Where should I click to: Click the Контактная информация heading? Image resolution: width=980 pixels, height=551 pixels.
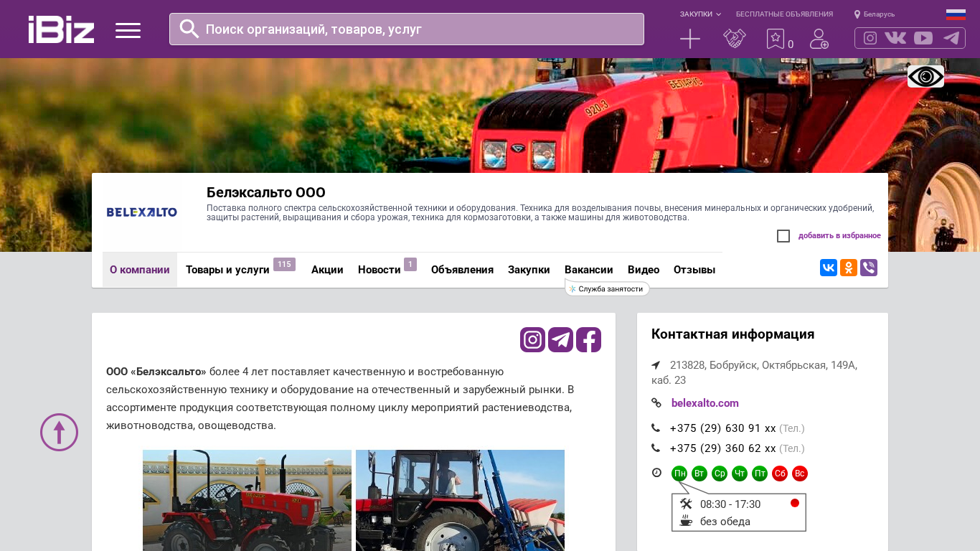(732, 334)
